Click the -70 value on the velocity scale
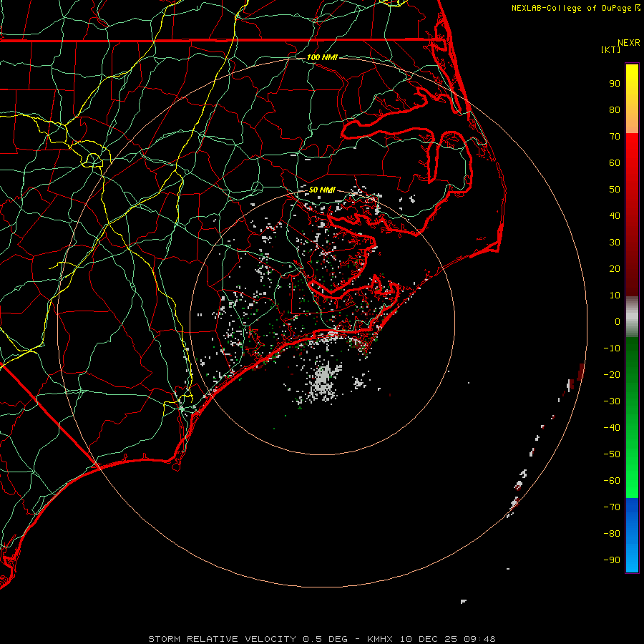The width and height of the screenshot is (644, 644). [612, 507]
